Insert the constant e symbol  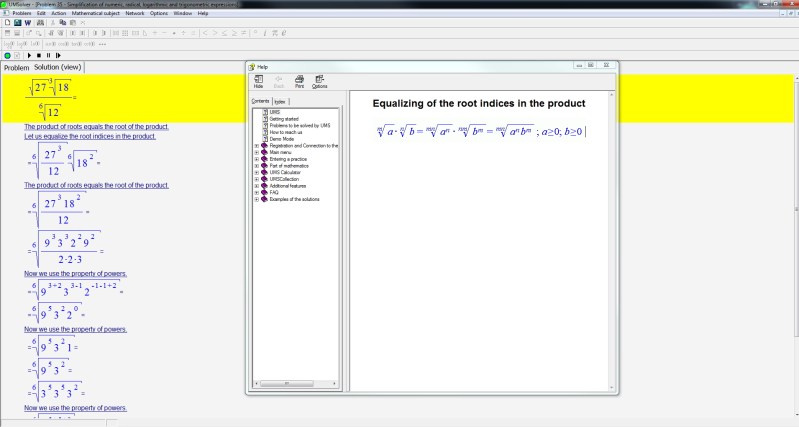(284, 33)
